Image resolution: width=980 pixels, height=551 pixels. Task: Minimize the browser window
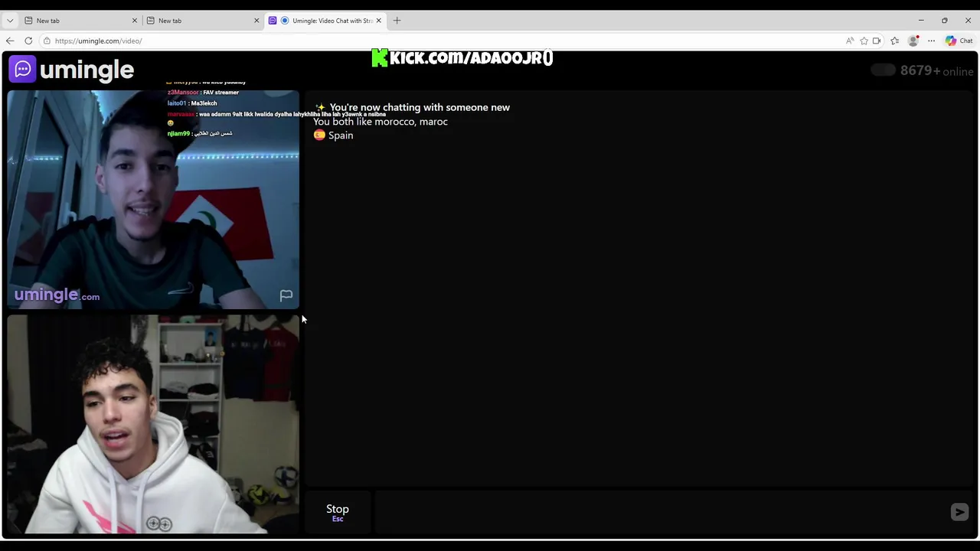(921, 21)
